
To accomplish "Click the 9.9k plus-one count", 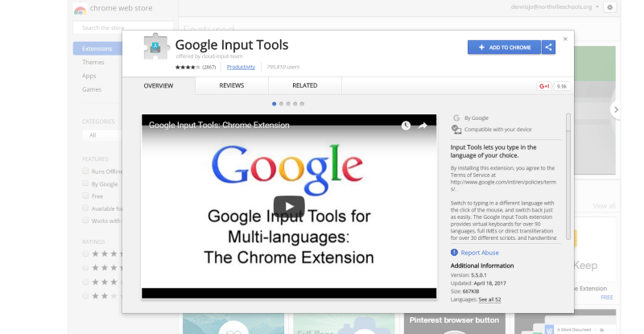I will 561,86.
